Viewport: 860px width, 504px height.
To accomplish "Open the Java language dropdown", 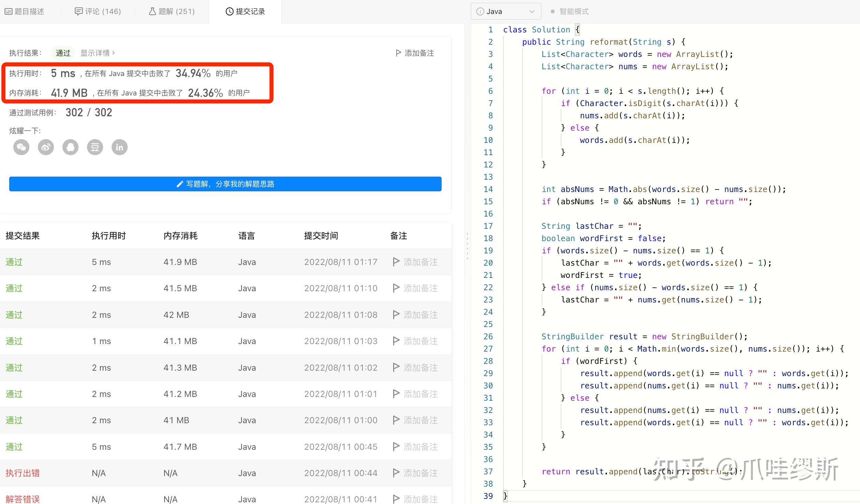I will click(532, 11).
